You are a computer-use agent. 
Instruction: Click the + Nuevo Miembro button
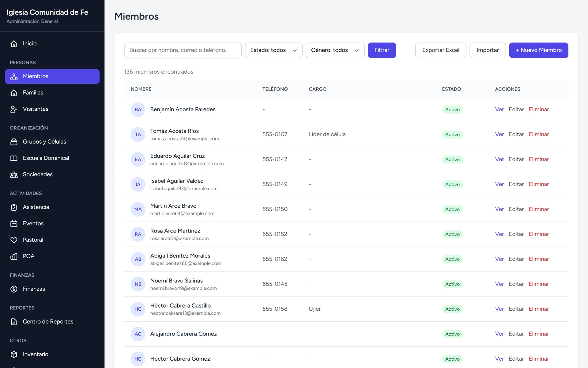coord(538,50)
